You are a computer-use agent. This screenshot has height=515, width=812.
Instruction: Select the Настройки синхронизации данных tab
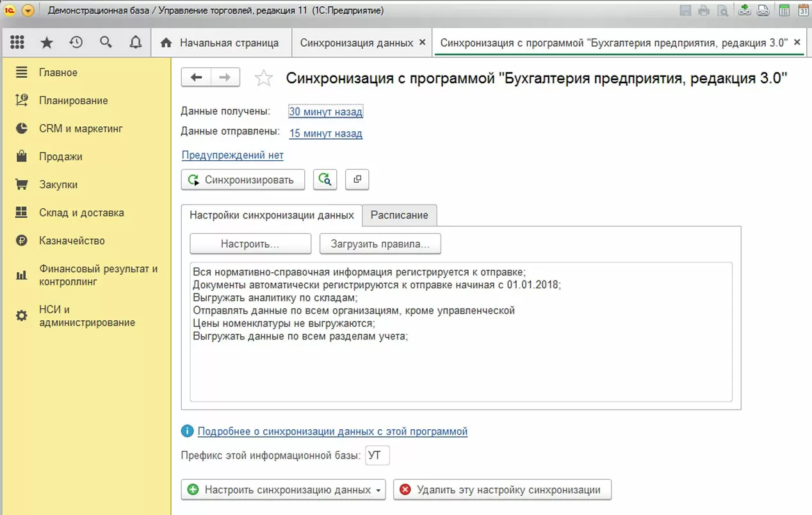(272, 215)
